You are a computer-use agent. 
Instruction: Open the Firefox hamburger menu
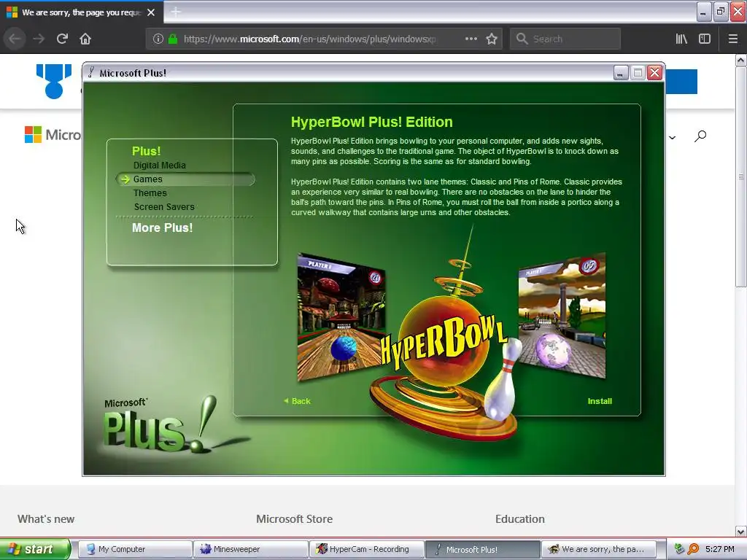[x=733, y=39]
